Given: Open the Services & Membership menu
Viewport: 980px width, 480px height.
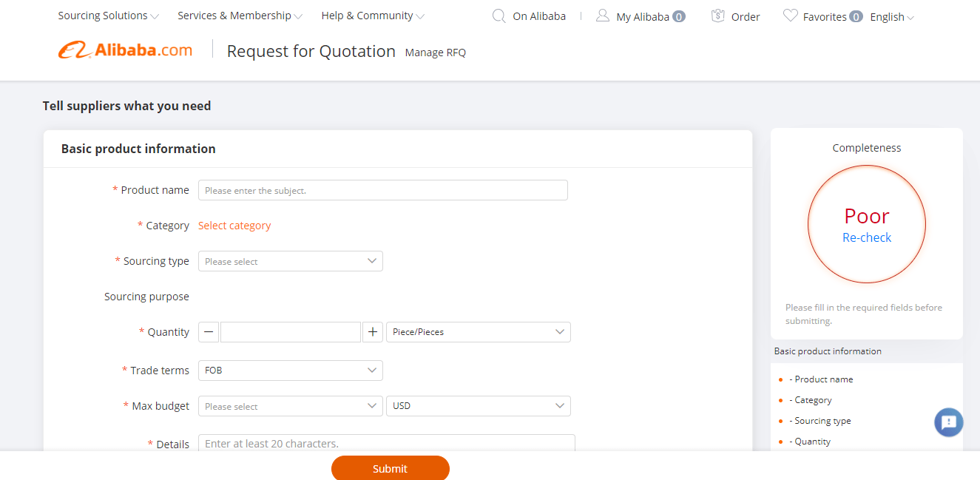Looking at the screenshot, I should (240, 16).
